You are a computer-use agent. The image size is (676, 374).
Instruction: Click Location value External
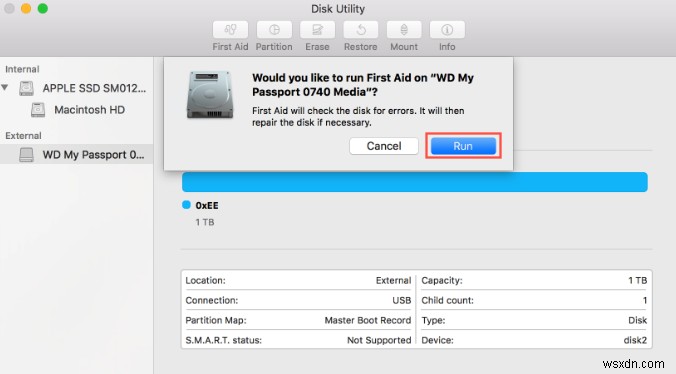click(393, 280)
